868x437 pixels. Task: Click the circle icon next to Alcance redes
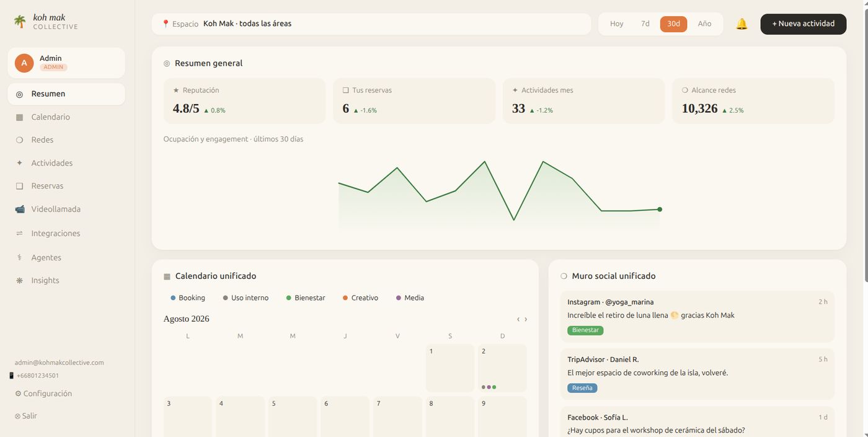point(685,90)
